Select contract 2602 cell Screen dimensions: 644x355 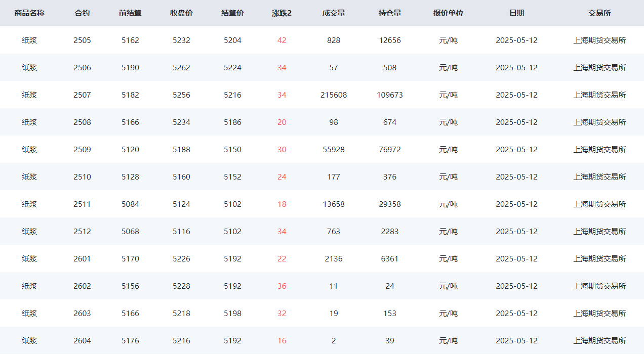click(82, 286)
